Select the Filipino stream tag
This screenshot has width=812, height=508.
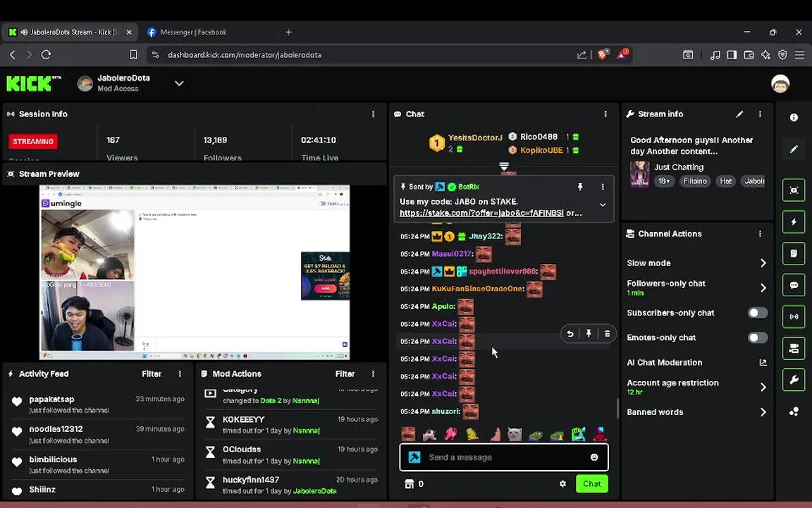694,181
